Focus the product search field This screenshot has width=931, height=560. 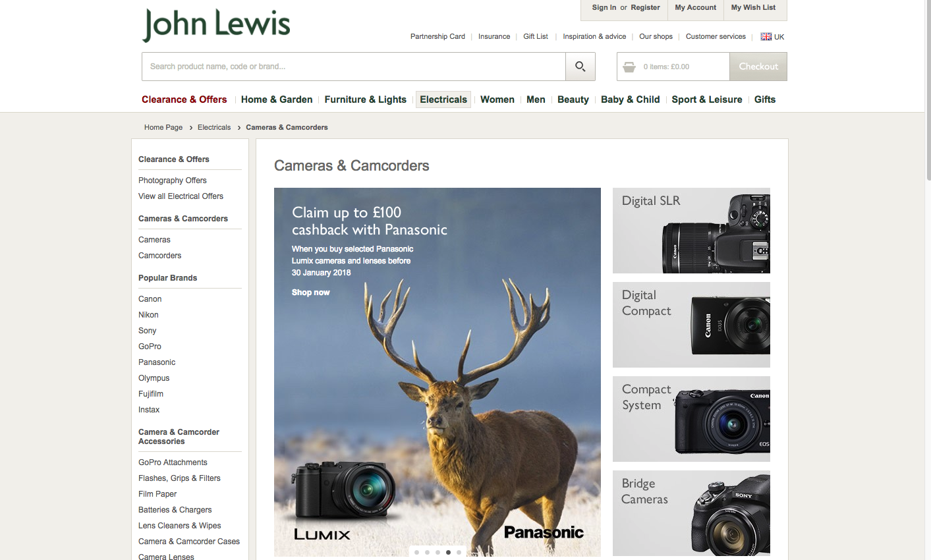(x=354, y=67)
